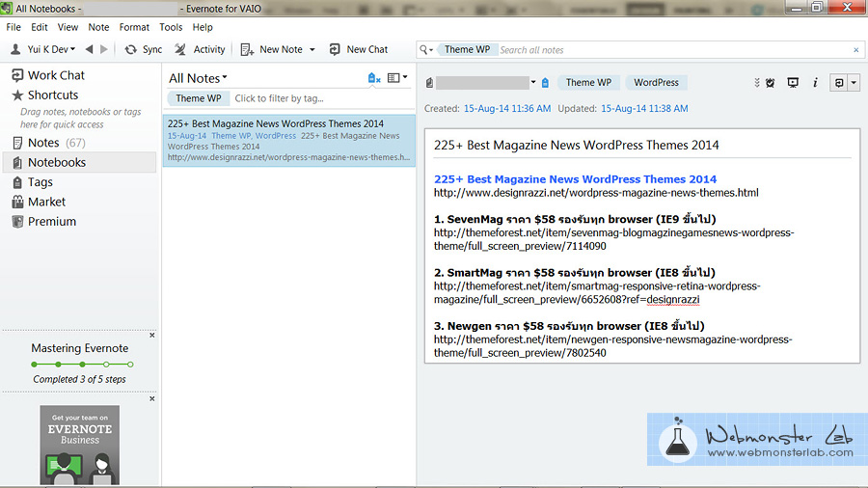The width and height of the screenshot is (868, 488).
Task: Open the Tools menu
Action: (x=171, y=27)
